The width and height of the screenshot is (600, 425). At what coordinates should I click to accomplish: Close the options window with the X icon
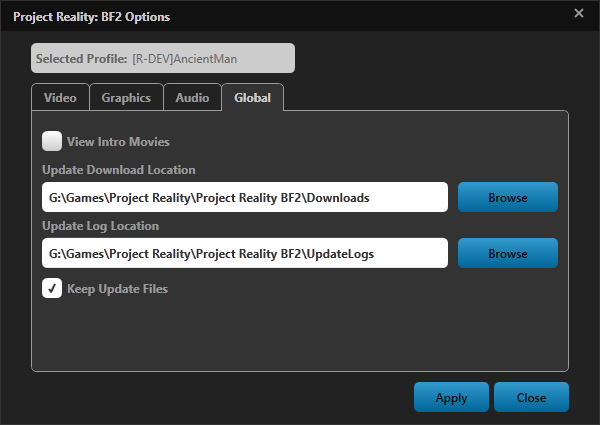(579, 14)
